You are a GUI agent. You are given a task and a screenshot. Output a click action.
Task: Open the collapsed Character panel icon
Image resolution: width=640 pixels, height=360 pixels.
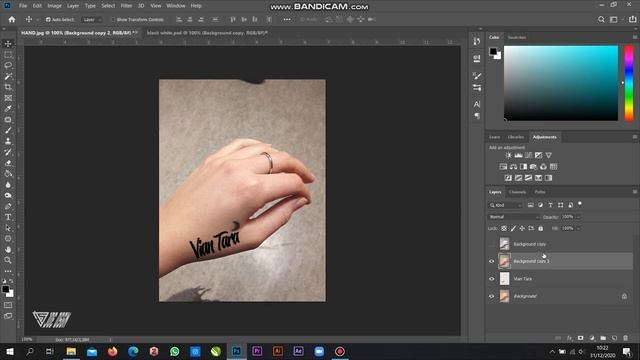point(477,104)
